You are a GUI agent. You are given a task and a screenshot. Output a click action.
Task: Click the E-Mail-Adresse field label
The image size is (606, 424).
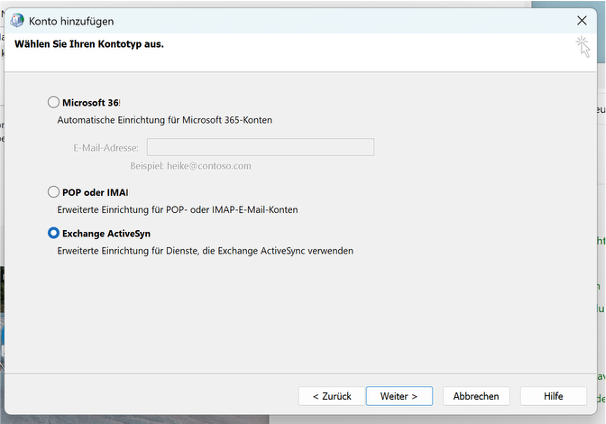click(106, 148)
